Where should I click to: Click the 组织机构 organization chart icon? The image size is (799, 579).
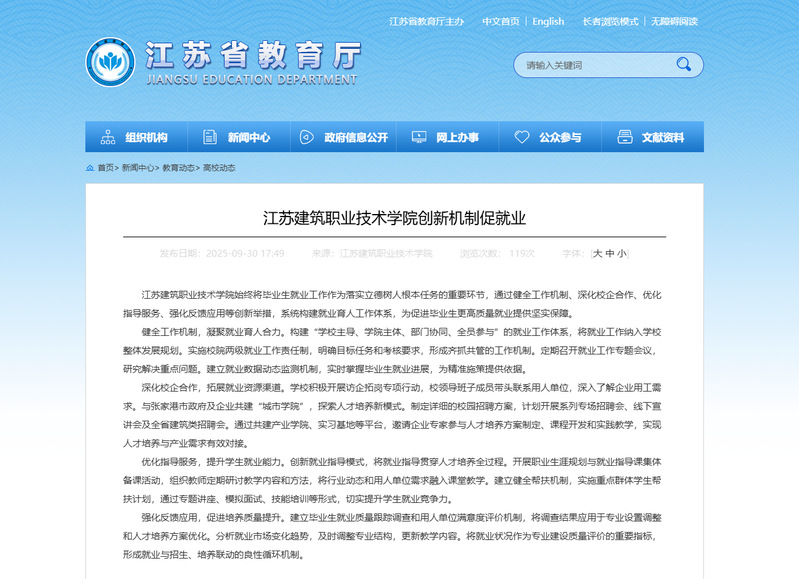(106, 137)
